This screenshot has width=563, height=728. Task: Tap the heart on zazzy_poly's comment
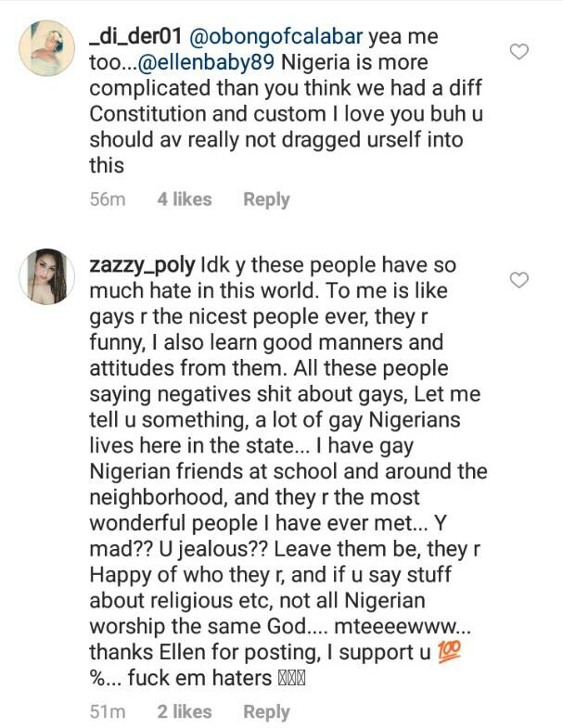[519, 279]
